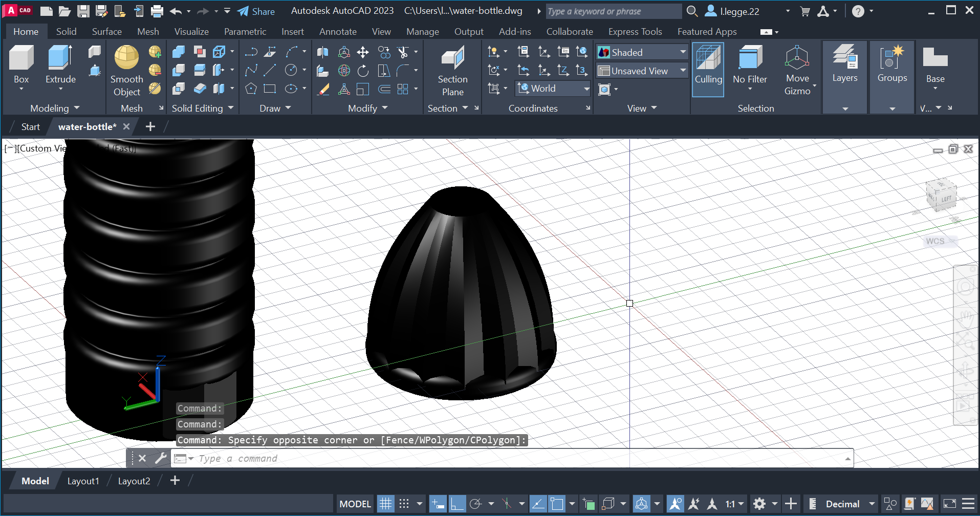
Task: Click the ViewCube in viewport
Action: (941, 195)
